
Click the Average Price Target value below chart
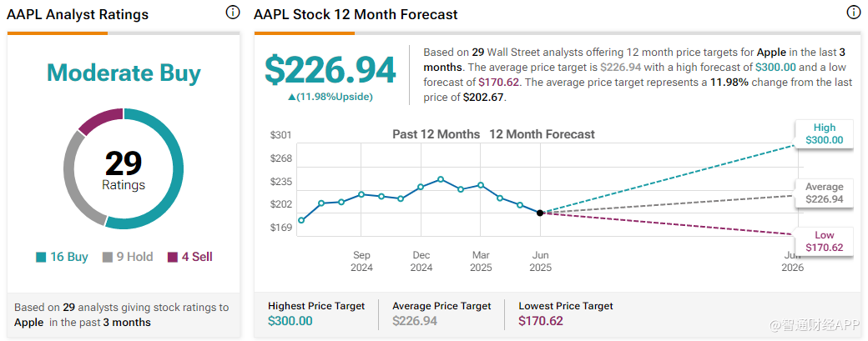[x=416, y=320]
